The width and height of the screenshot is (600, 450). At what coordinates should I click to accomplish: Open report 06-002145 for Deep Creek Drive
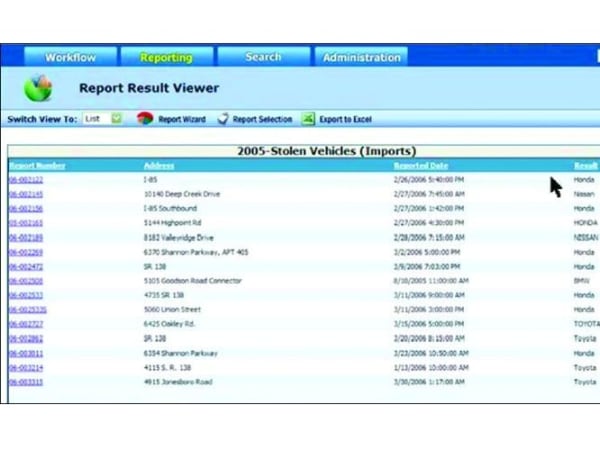point(26,194)
